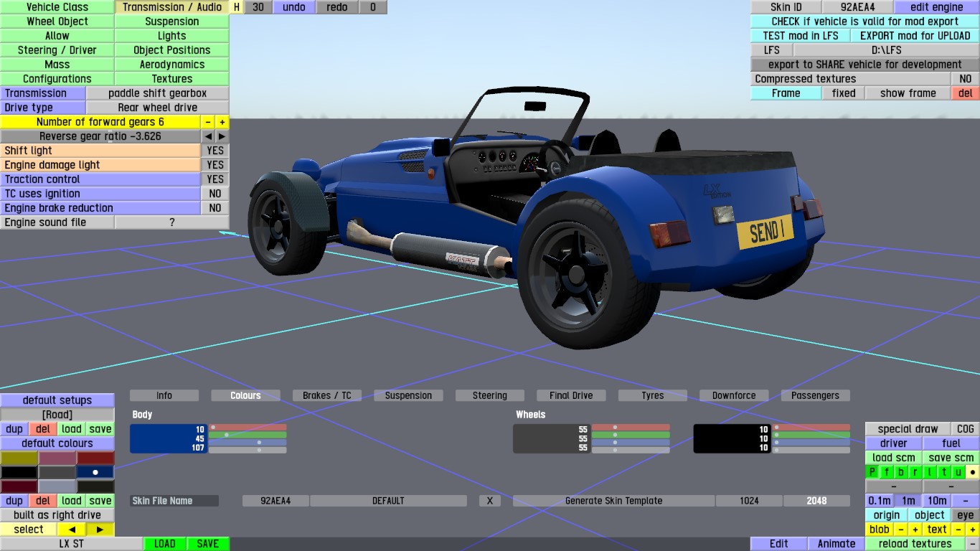The height and width of the screenshot is (551, 980).
Task: Click the plus button right of text
Action: (973, 529)
